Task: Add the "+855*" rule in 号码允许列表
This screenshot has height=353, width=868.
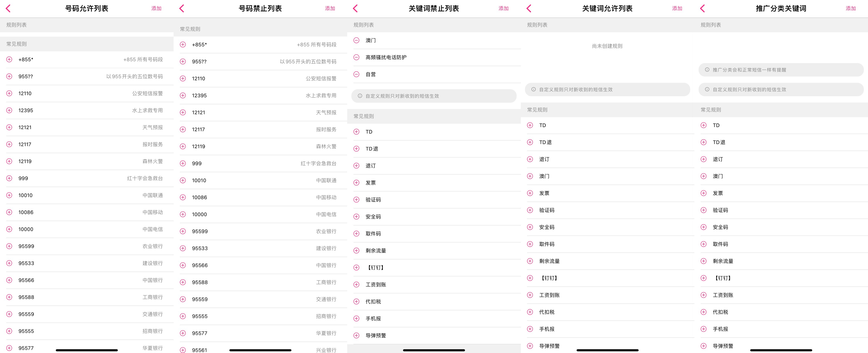Action: click(x=9, y=59)
